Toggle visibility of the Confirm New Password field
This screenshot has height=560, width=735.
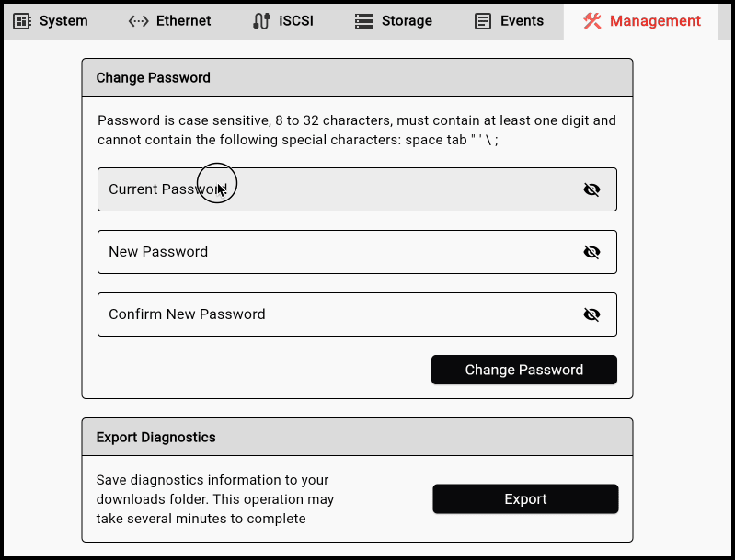591,314
